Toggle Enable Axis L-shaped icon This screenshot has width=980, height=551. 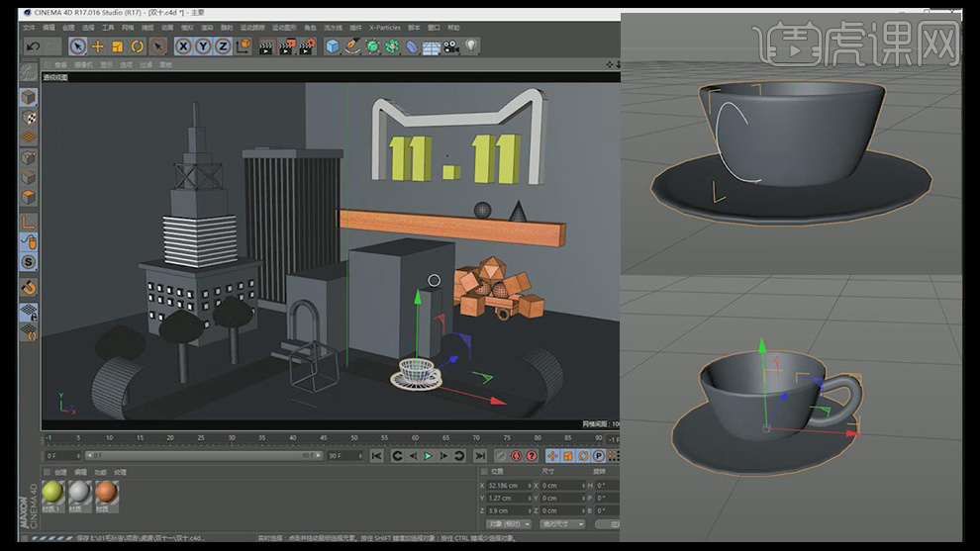[28, 222]
